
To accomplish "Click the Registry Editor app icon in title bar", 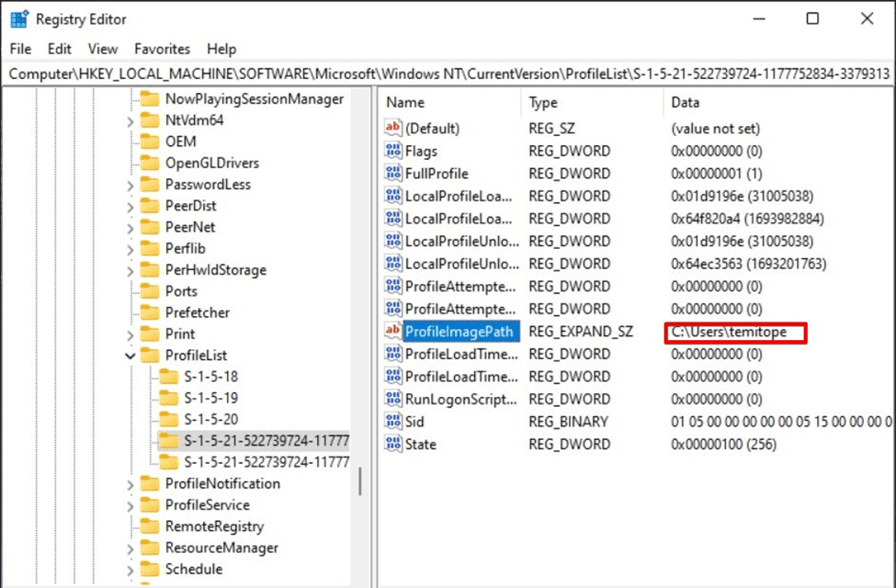I will (x=19, y=19).
